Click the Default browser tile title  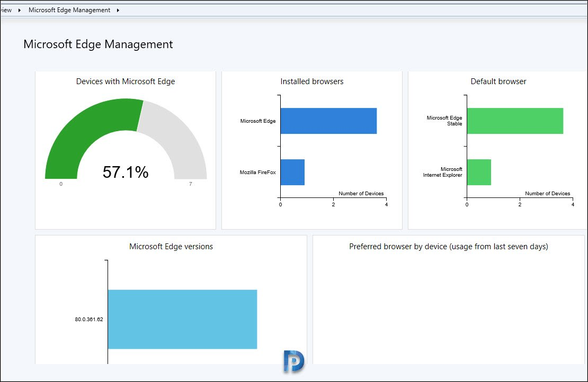(498, 81)
